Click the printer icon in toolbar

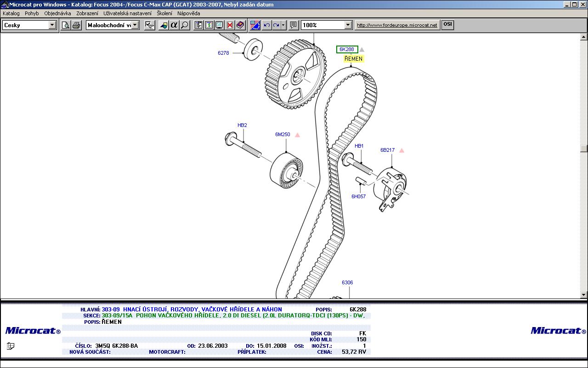(x=76, y=25)
